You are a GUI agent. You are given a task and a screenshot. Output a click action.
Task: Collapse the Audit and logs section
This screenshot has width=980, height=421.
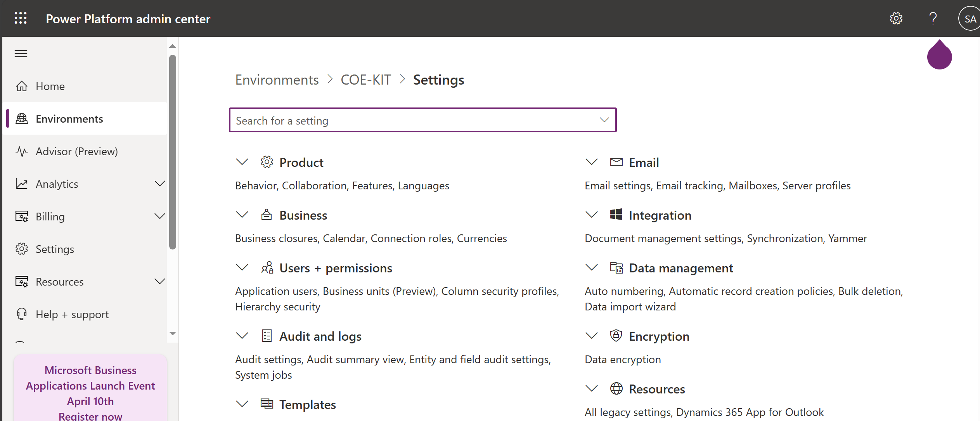pyautogui.click(x=242, y=336)
